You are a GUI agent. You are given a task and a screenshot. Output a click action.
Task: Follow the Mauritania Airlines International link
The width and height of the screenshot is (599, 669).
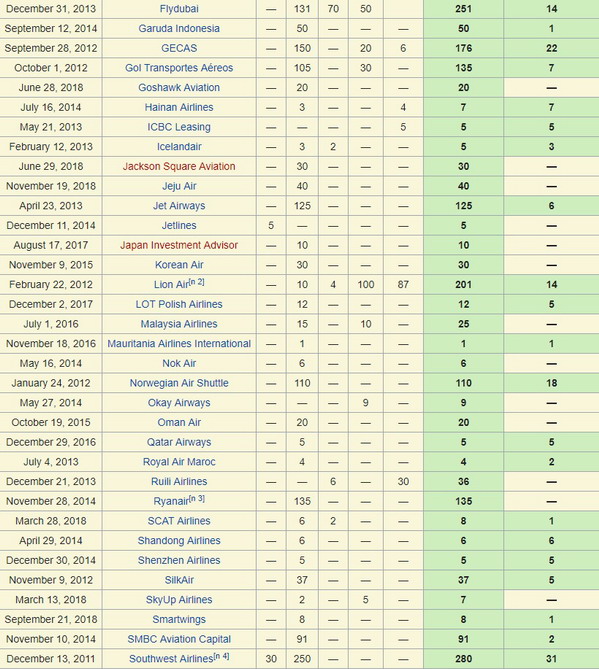(x=179, y=343)
